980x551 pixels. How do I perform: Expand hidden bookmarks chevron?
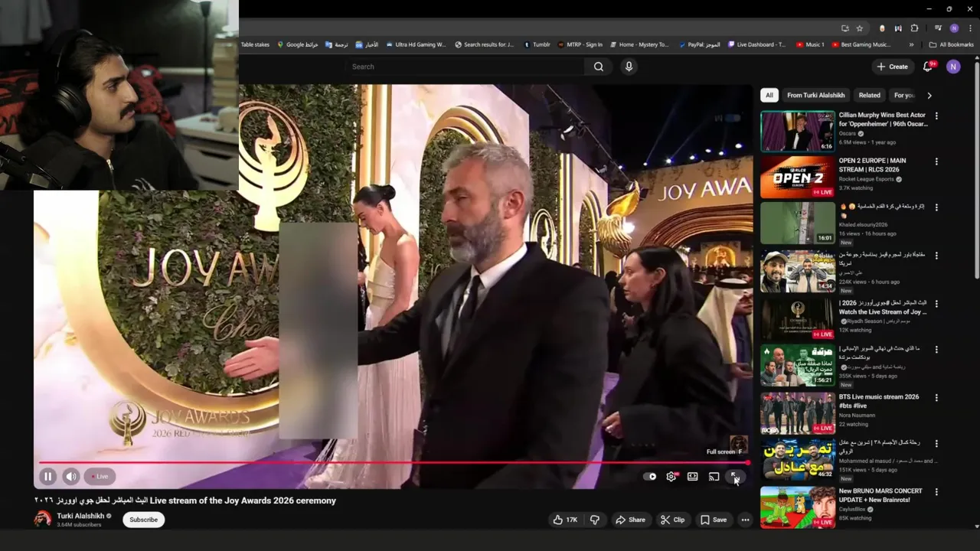[x=911, y=44]
